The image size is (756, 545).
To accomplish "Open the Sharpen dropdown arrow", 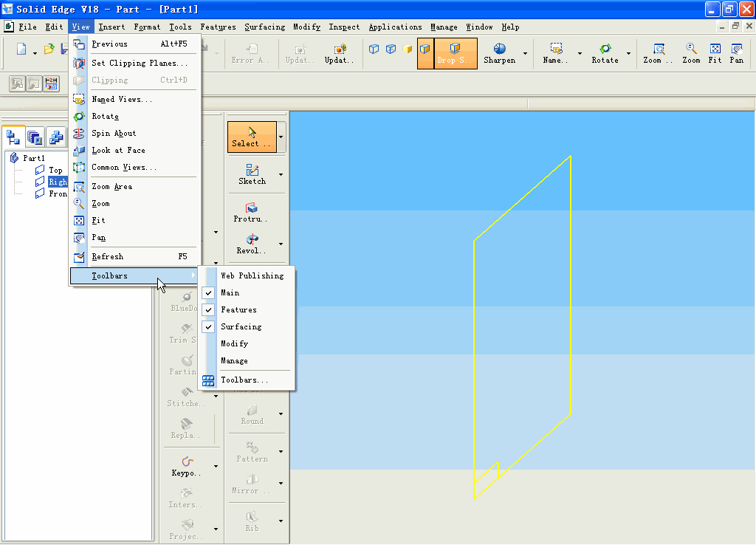I will coord(525,53).
